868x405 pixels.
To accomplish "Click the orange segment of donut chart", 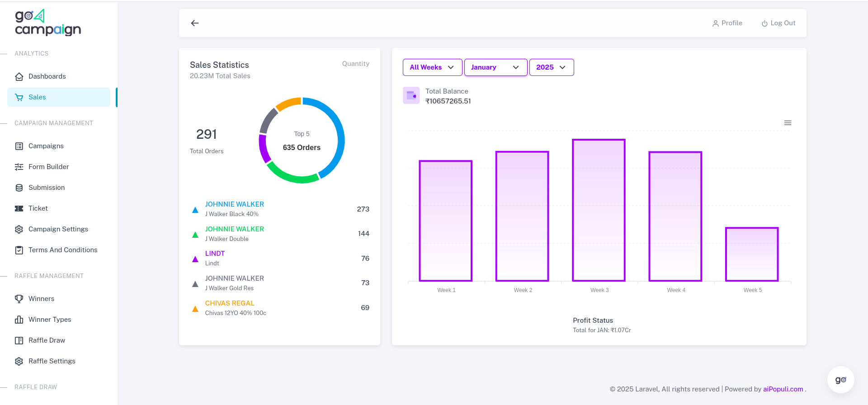I will [288, 103].
